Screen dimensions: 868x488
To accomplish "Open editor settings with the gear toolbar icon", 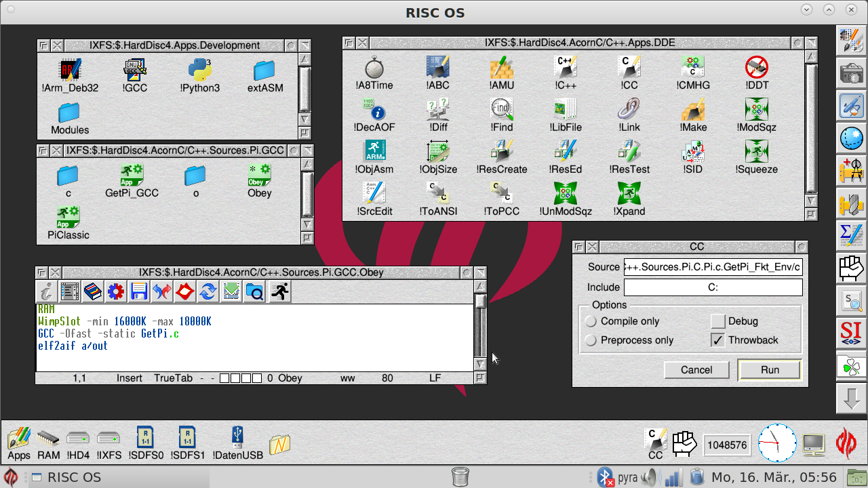I will pos(116,291).
